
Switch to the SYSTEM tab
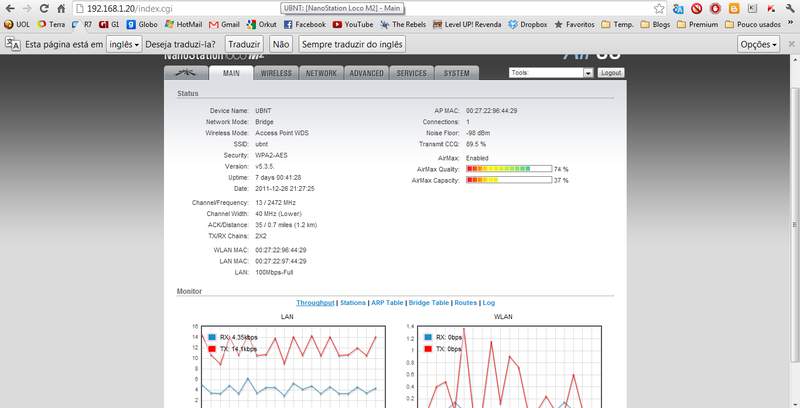[x=457, y=73]
